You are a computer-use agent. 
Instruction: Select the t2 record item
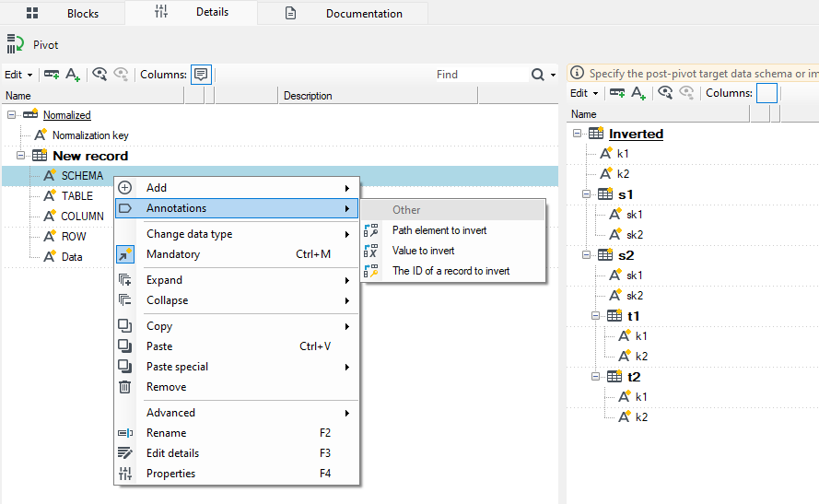(634, 377)
